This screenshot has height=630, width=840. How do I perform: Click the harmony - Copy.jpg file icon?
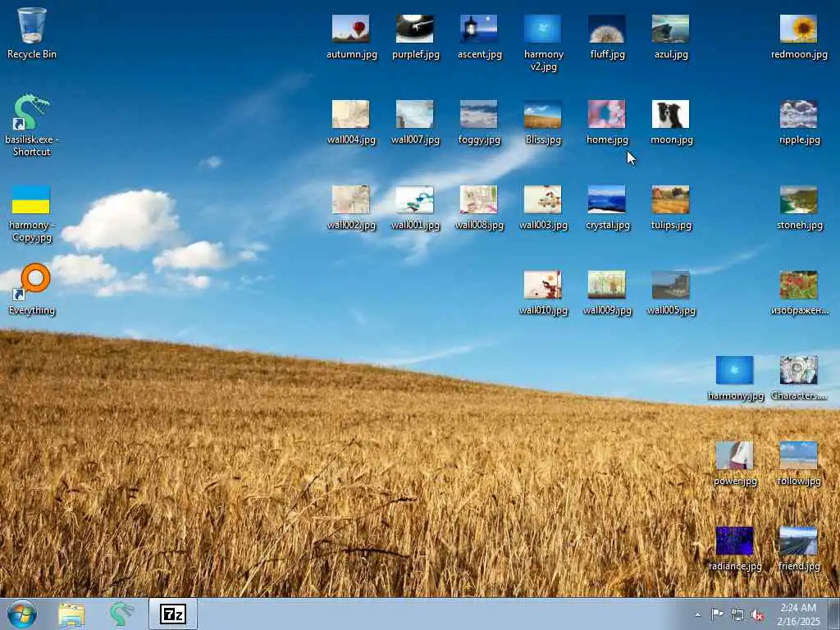pyautogui.click(x=32, y=213)
